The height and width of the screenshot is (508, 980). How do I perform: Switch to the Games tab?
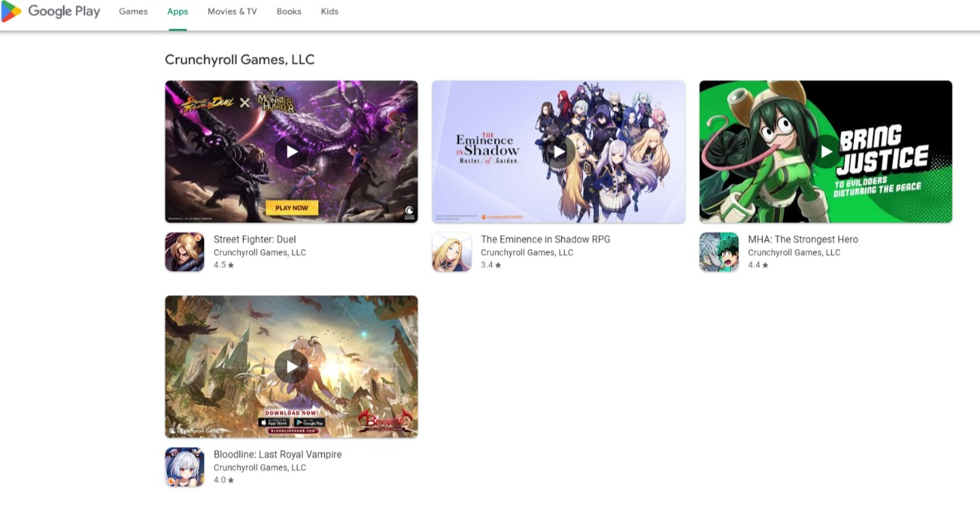click(x=134, y=11)
